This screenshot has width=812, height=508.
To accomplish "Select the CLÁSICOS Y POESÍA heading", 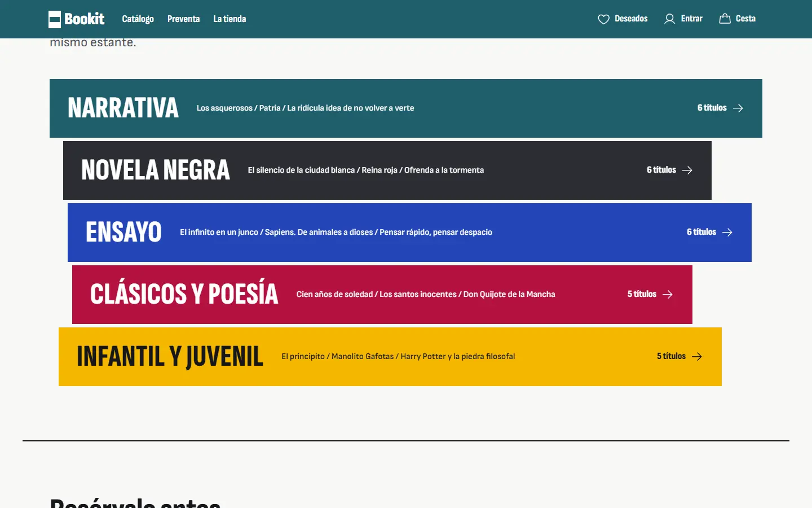I will (184, 294).
